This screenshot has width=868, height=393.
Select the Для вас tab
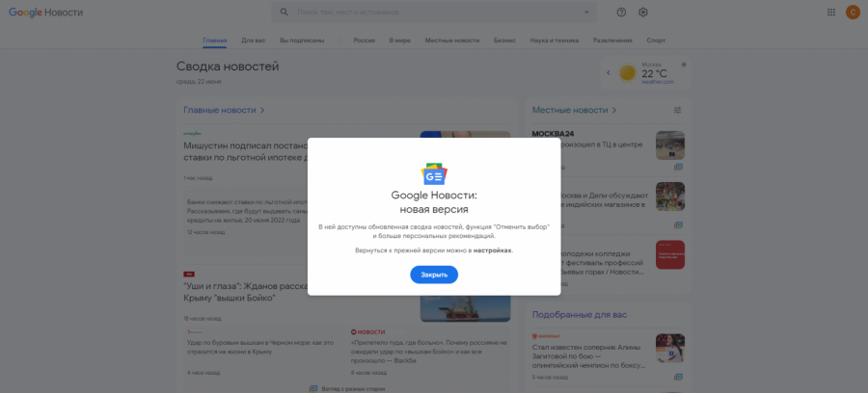253,40
